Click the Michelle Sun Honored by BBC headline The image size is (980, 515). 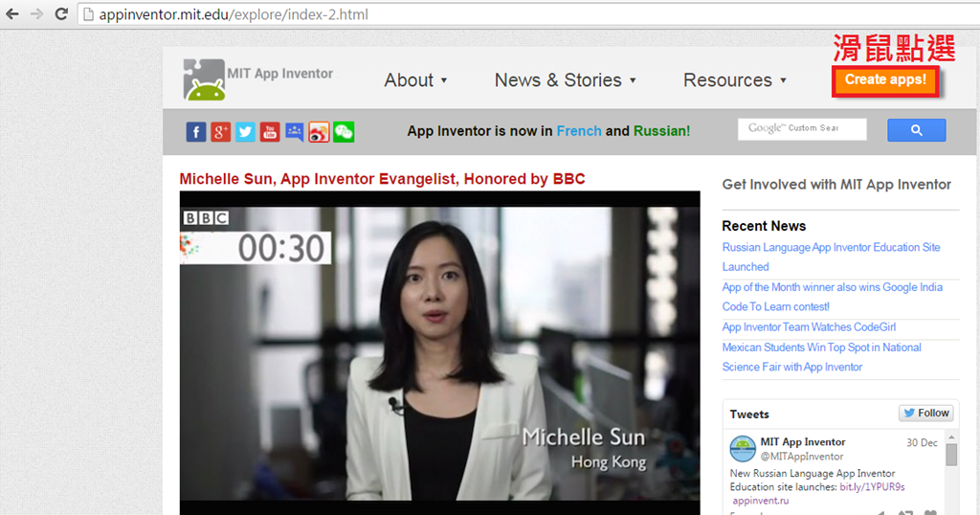tap(382, 179)
